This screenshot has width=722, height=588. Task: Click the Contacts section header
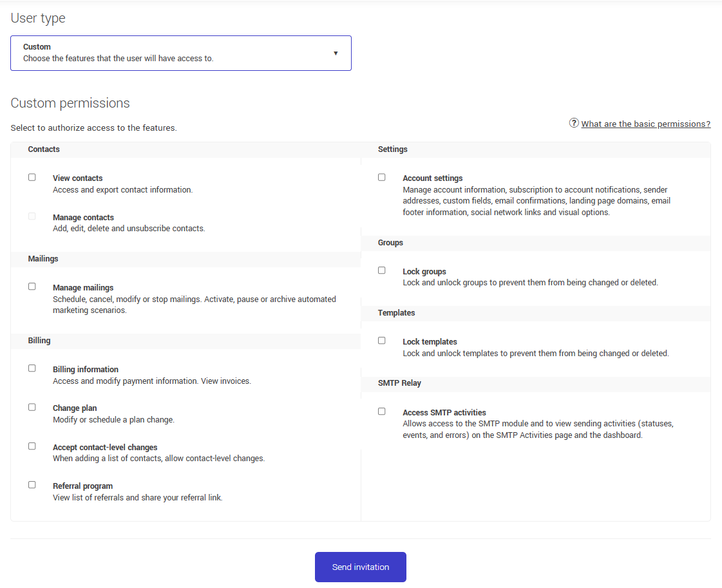click(44, 149)
